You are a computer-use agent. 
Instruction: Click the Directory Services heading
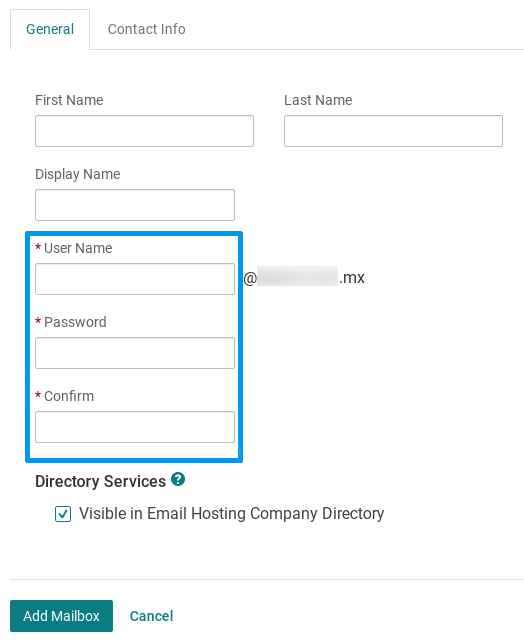coord(101,482)
